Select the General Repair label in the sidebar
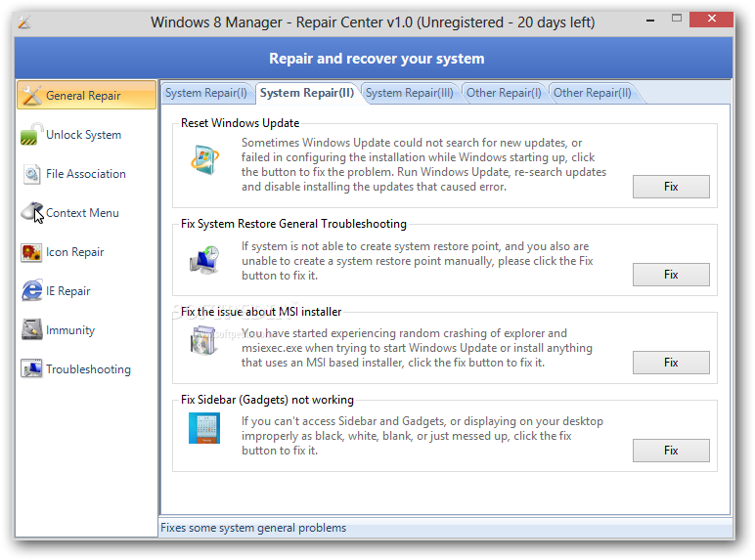The image size is (755, 560). point(83,95)
